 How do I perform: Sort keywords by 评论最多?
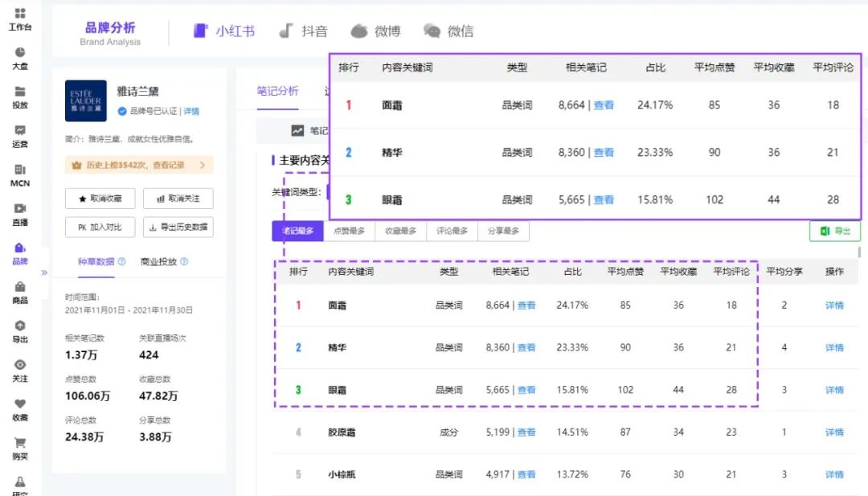click(452, 231)
